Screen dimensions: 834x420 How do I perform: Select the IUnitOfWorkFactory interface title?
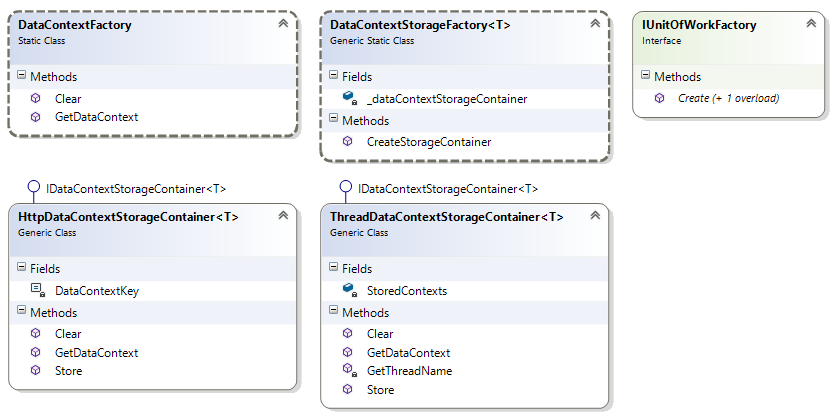[699, 25]
